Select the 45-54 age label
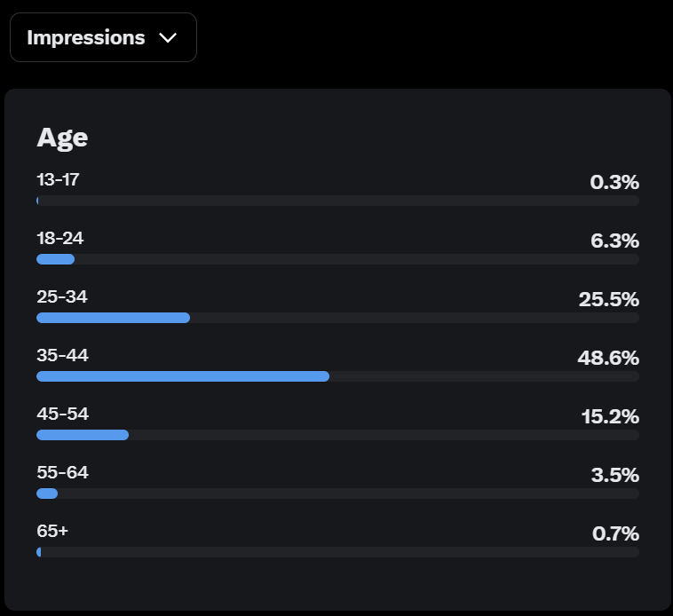The height and width of the screenshot is (616, 673). 62,414
